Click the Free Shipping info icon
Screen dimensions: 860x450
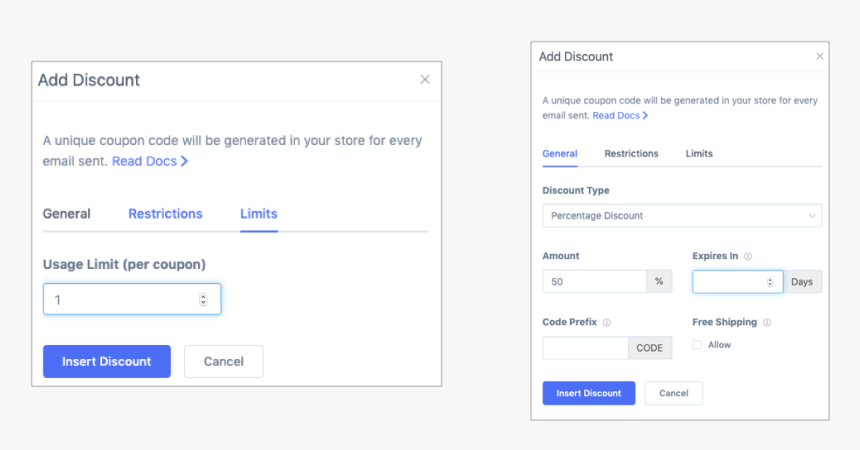[x=767, y=323]
